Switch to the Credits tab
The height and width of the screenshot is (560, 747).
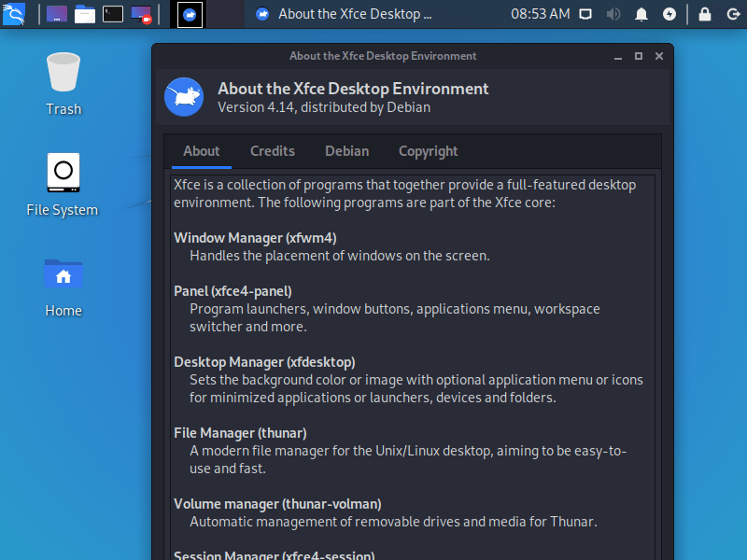[273, 151]
